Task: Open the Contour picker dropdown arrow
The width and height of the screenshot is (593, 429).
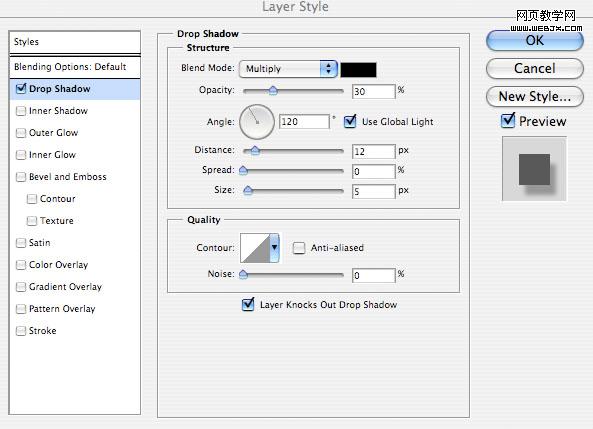Action: click(x=275, y=247)
